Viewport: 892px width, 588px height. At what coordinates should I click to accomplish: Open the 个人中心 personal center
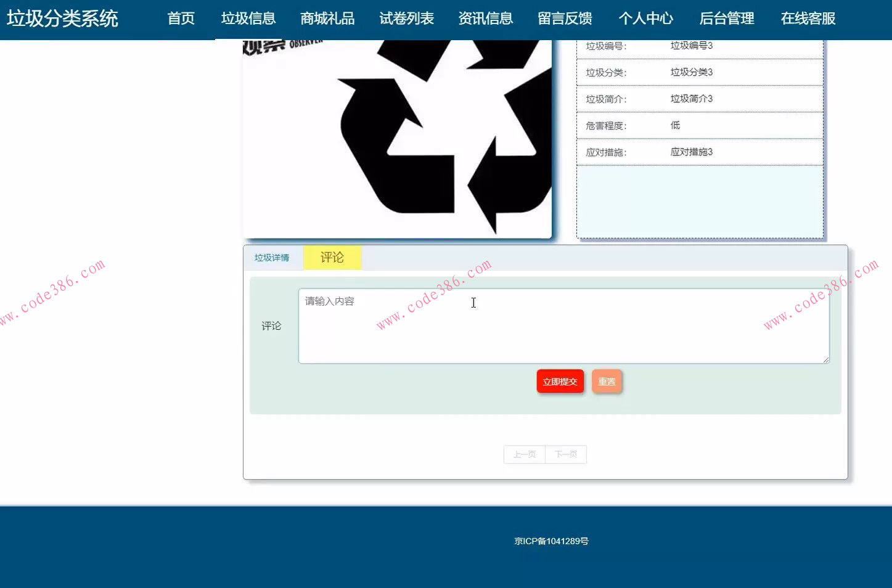(x=645, y=18)
